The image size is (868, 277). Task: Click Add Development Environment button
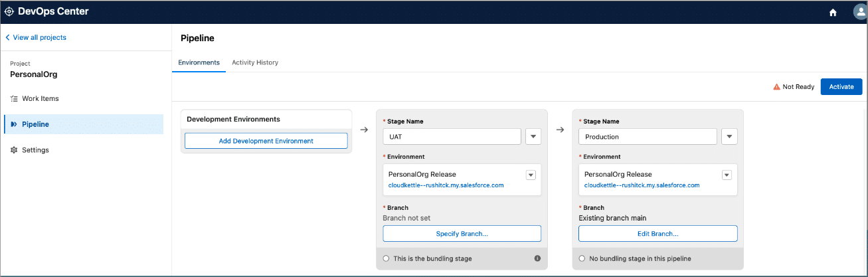pos(266,141)
